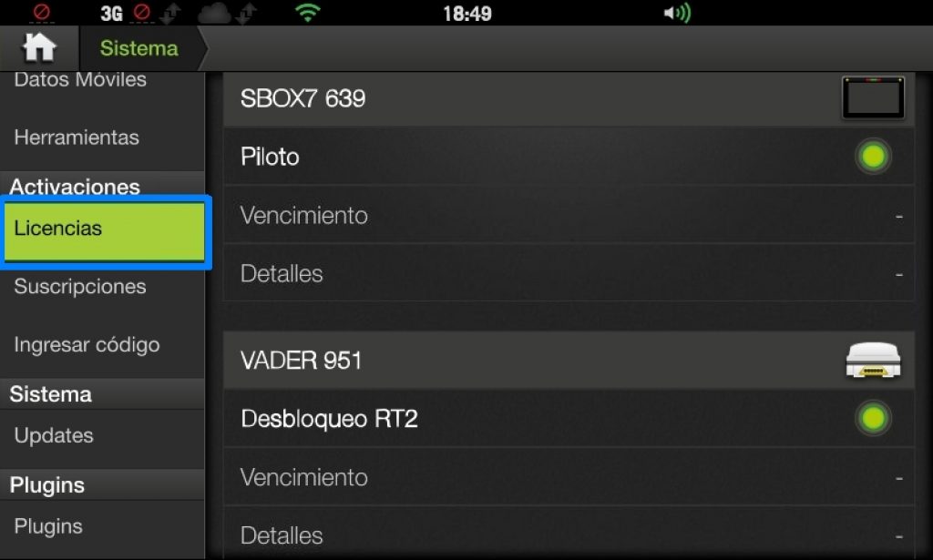Tap the speaker volume icon
This screenshot has height=560, width=933.
point(677,13)
